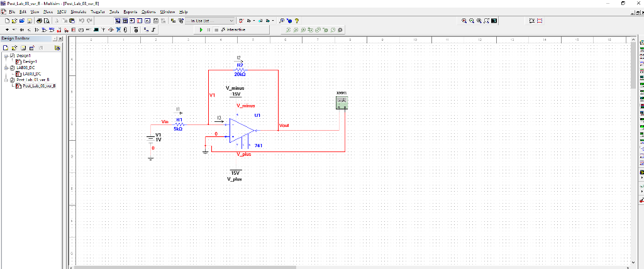Click the Help question mark icon
The width and height of the screenshot is (644, 269).
296,21
